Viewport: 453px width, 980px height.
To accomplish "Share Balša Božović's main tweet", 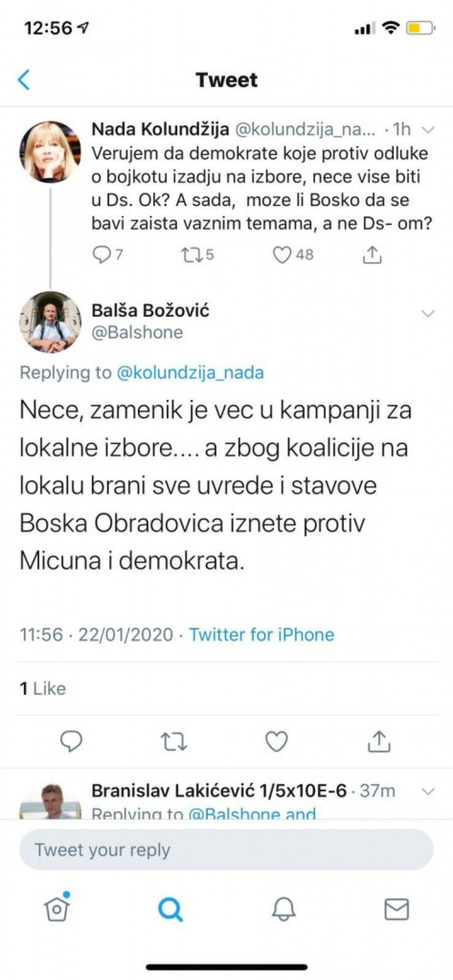I will [379, 741].
